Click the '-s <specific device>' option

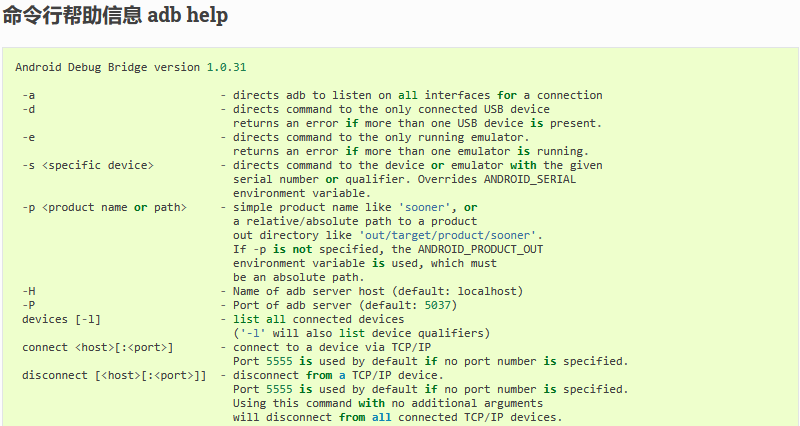tap(88, 165)
